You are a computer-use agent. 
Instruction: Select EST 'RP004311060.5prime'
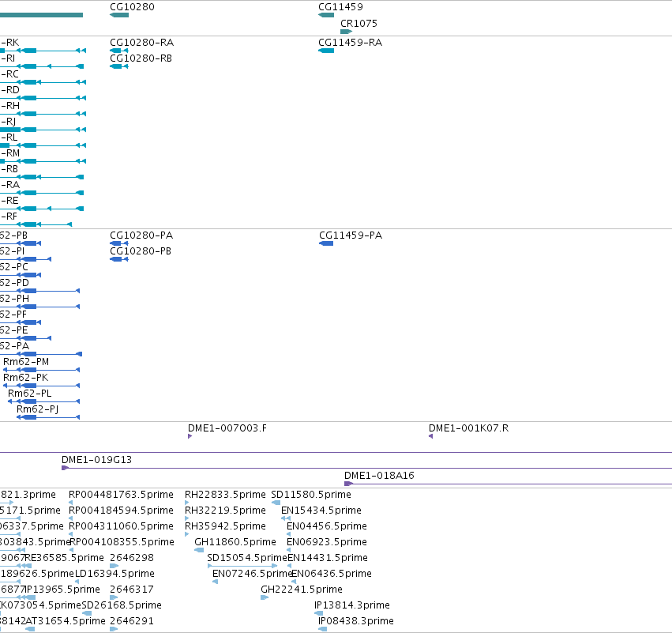pyautogui.click(x=122, y=526)
